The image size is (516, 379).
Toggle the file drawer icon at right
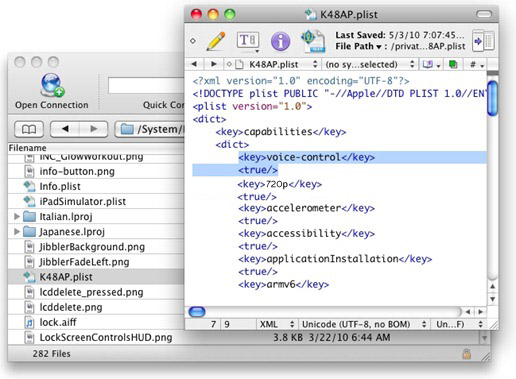(x=483, y=41)
